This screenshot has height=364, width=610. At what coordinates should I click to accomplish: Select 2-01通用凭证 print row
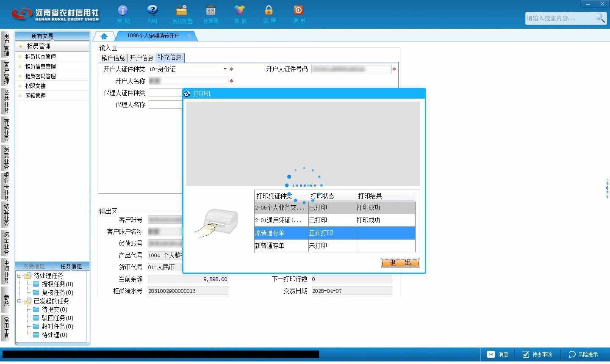pos(335,220)
